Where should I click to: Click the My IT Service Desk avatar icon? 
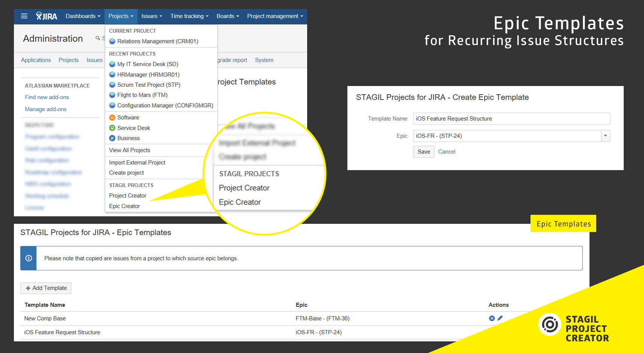point(112,64)
